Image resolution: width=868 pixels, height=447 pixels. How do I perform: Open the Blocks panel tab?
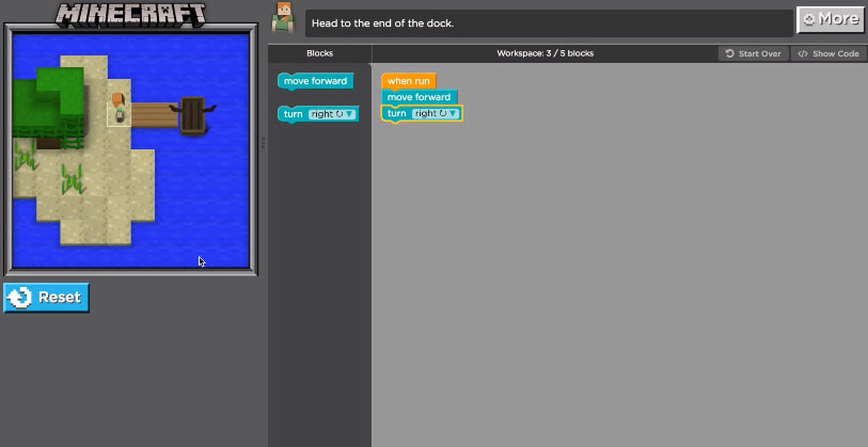click(x=319, y=53)
